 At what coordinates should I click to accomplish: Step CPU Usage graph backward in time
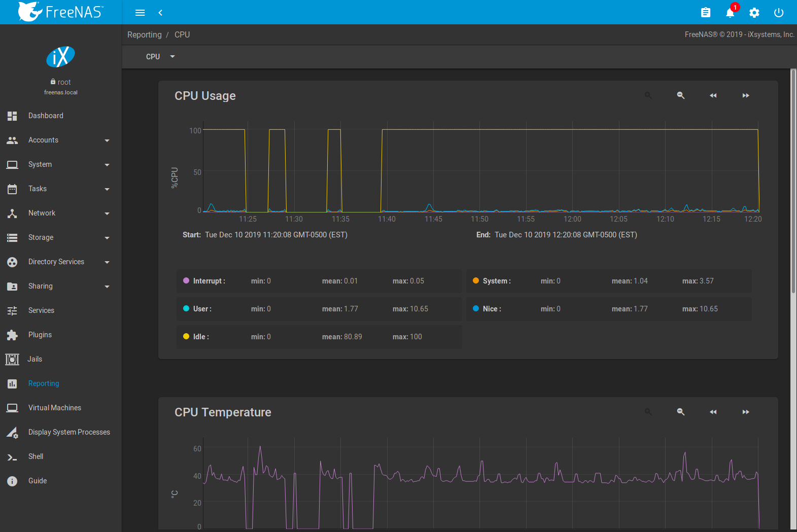pyautogui.click(x=713, y=95)
